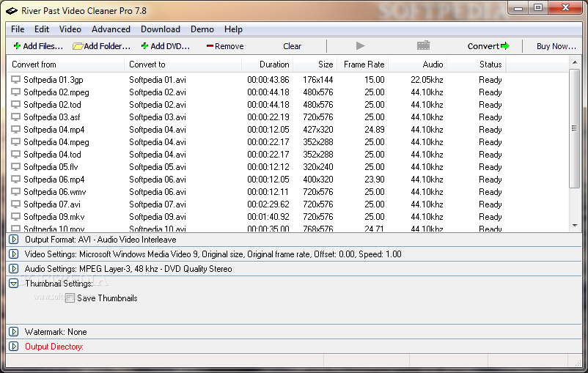Click the 22.05khz audio cell
This screenshot has width=588, height=373.
(x=427, y=80)
